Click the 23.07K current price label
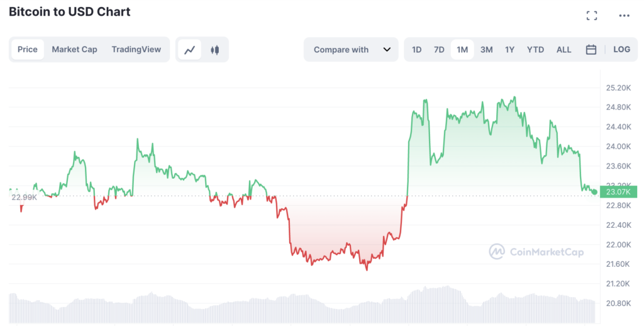This screenshot has width=644, height=326. coord(617,192)
